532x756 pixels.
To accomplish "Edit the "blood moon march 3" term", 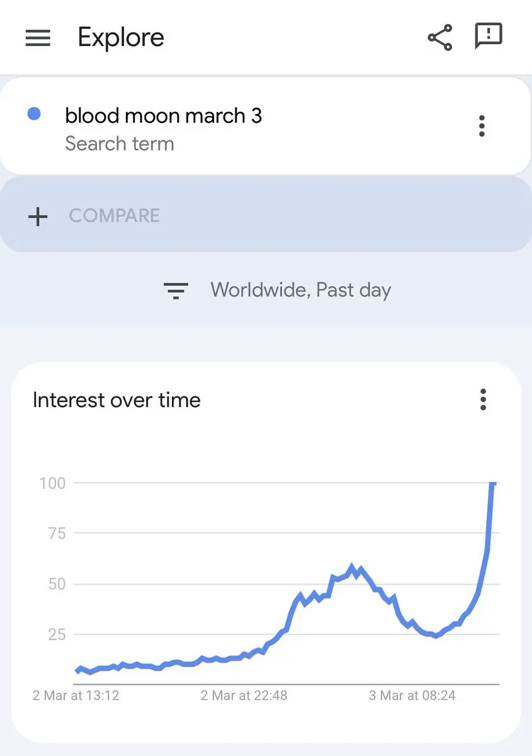I will click(x=163, y=116).
